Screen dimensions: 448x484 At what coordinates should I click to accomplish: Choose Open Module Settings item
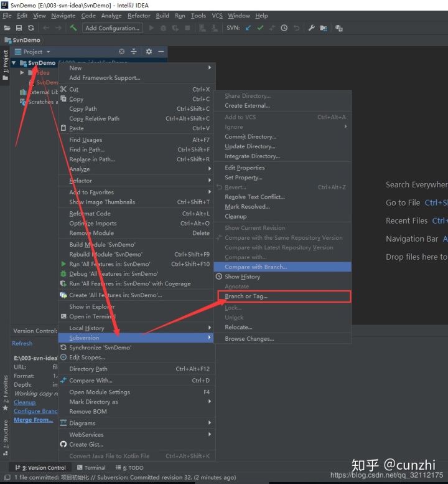[137, 392]
